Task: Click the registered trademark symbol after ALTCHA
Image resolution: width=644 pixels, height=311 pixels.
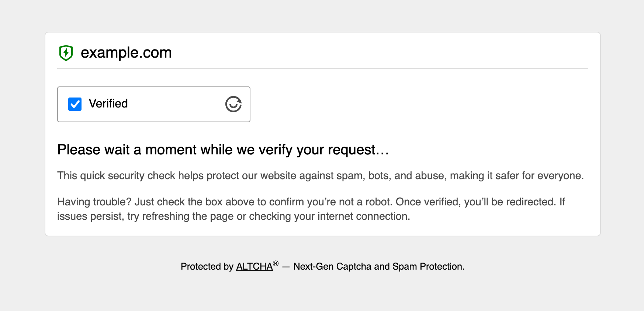Action: (x=276, y=264)
